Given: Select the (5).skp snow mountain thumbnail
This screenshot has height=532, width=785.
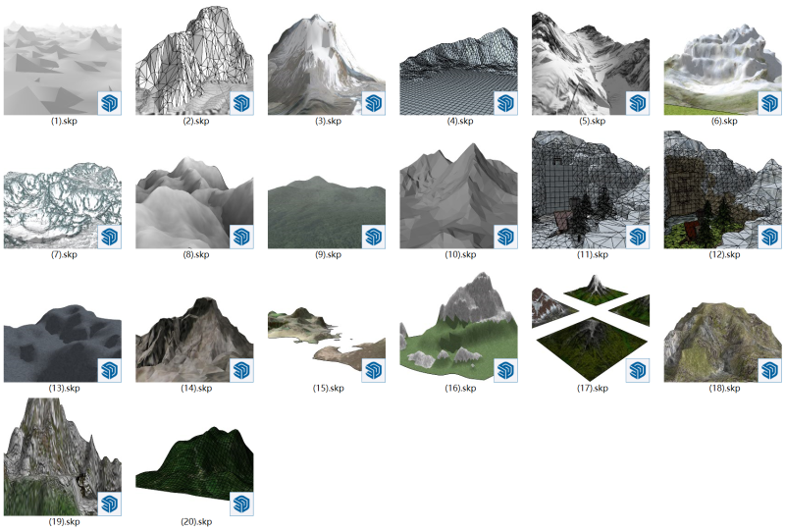Looking at the screenshot, I should click(x=591, y=63).
